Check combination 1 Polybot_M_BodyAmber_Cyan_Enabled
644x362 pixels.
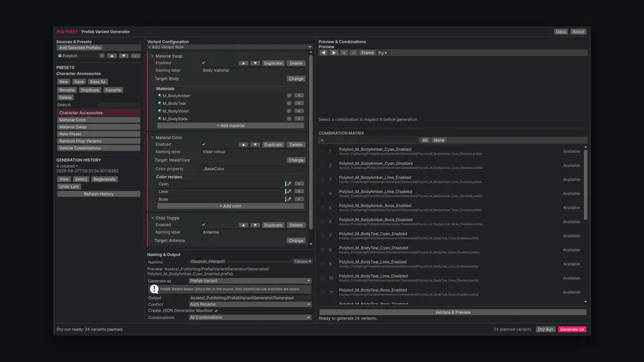point(323,152)
